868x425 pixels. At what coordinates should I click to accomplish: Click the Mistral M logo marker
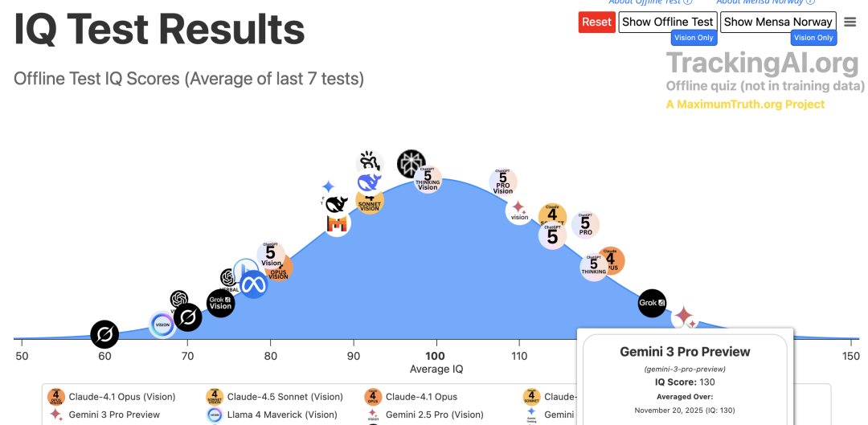click(x=337, y=223)
